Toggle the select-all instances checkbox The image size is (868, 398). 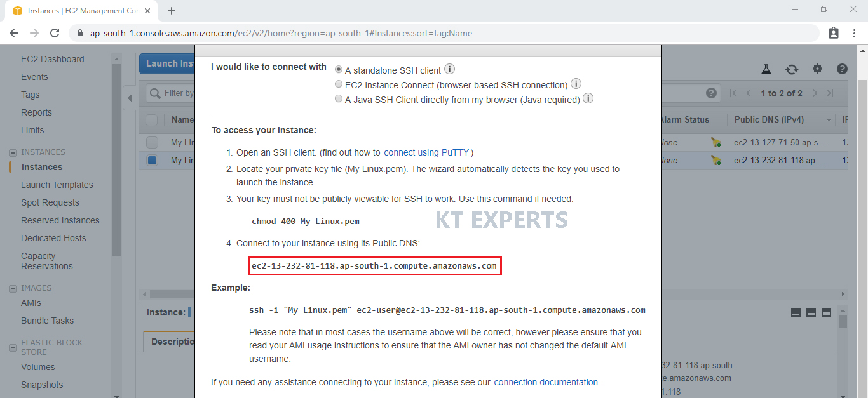tap(152, 119)
